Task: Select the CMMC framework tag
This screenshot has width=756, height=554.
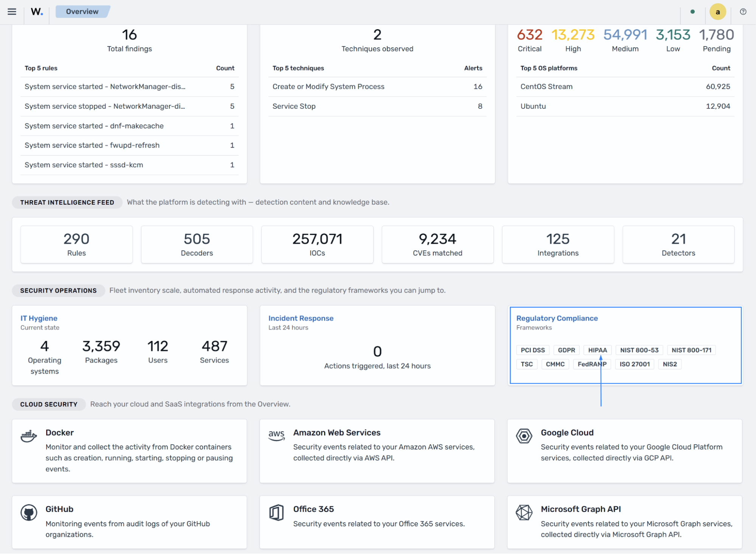Action: tap(555, 364)
